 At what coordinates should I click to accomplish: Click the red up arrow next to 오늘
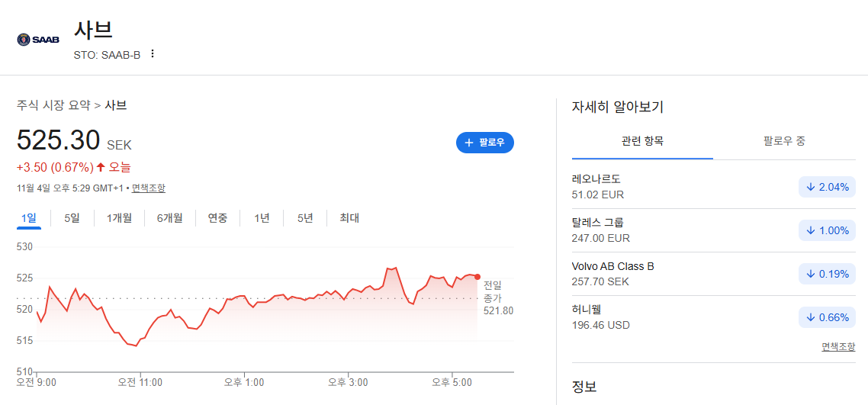click(101, 166)
